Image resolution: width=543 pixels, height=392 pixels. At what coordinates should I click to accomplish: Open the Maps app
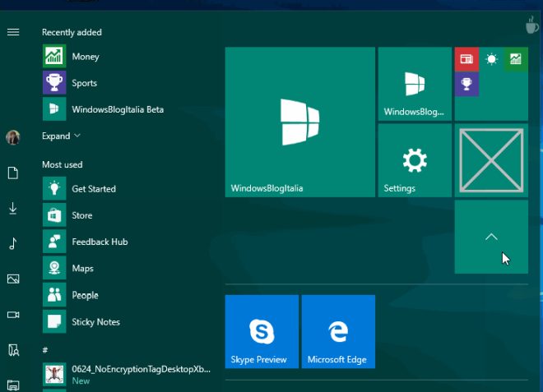(127, 268)
